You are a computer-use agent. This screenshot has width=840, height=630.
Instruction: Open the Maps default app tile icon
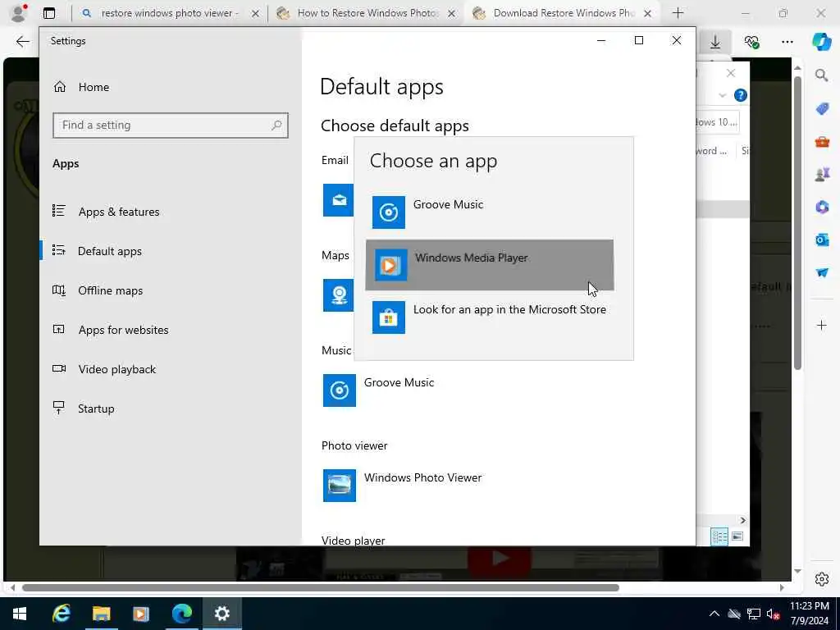[338, 295]
